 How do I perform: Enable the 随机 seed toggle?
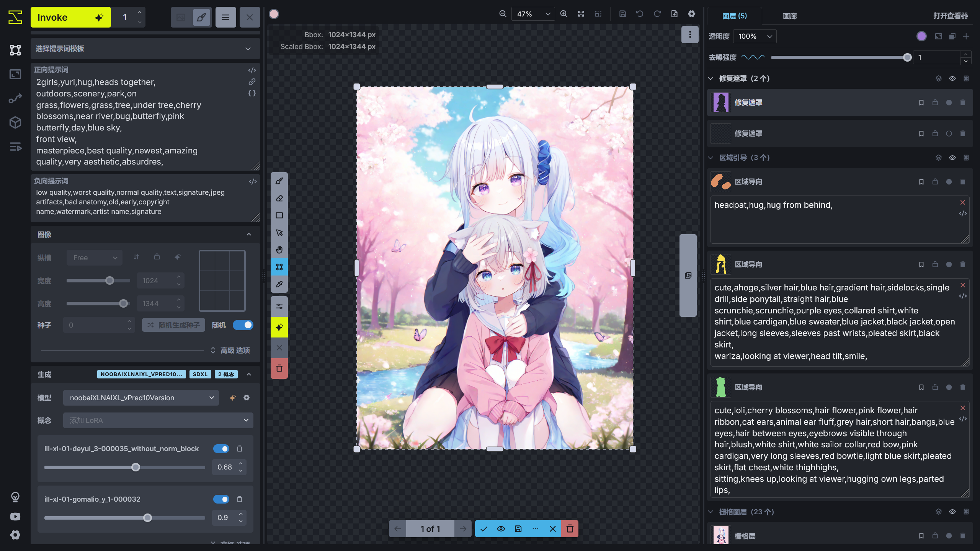tap(243, 325)
